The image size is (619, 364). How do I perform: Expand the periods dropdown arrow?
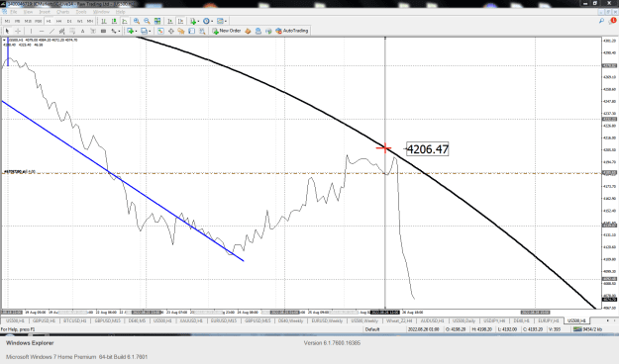[x=212, y=21]
